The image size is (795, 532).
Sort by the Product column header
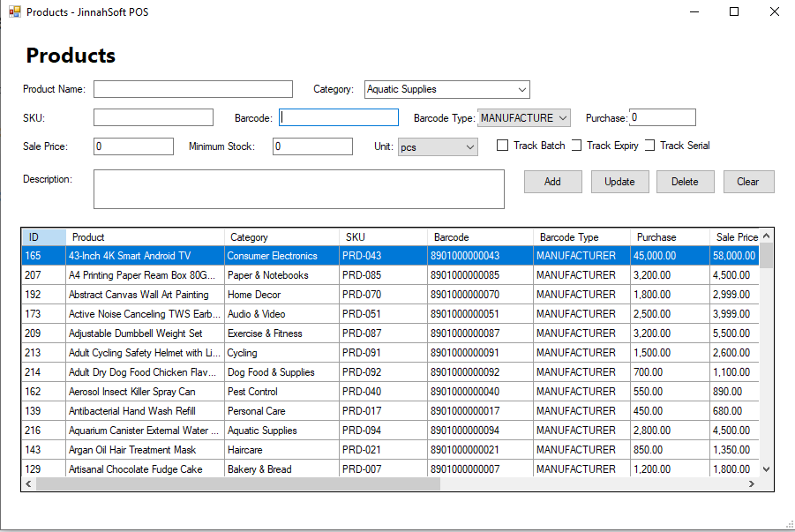[145, 237]
